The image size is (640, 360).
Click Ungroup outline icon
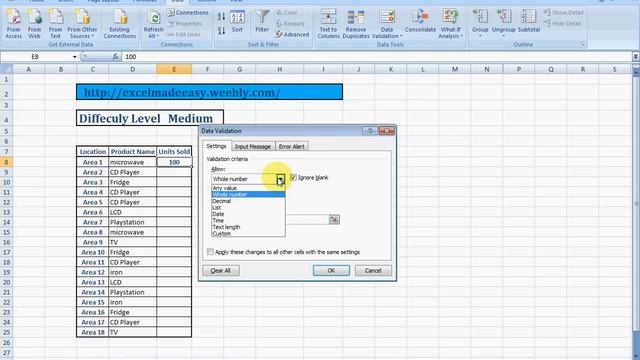click(503, 23)
